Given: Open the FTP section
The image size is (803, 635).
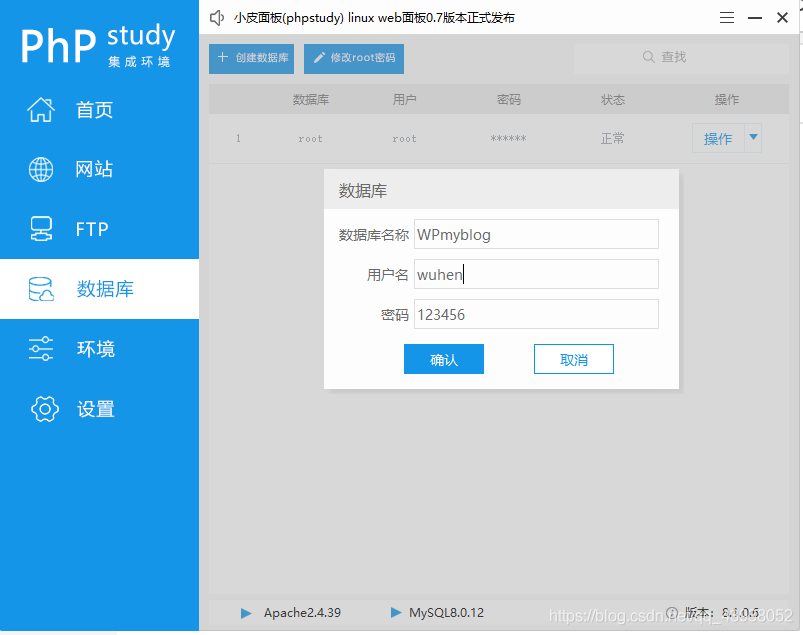Looking at the screenshot, I should (99, 229).
